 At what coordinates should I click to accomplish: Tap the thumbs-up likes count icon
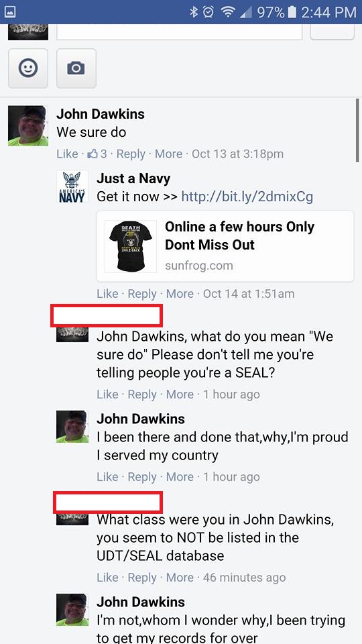93,154
